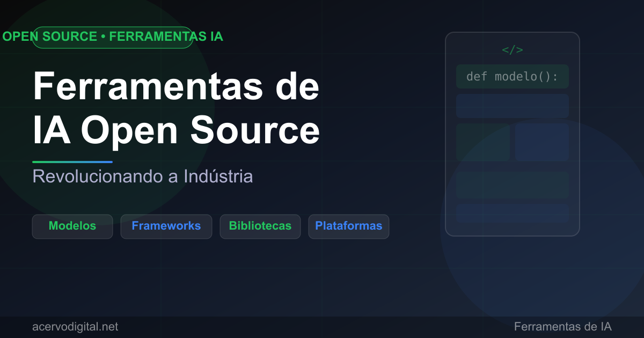This screenshot has width=644, height=338.
Task: Select the Frameworks tag
Action: [x=166, y=226]
